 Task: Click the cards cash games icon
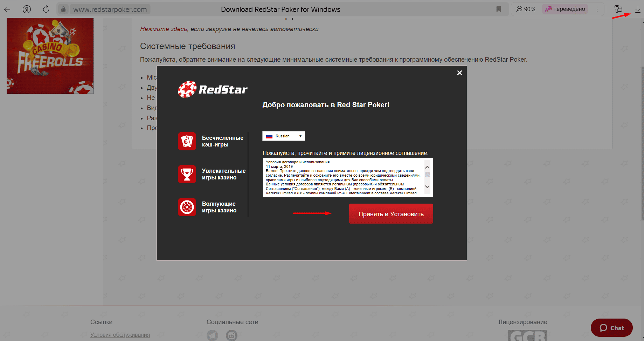tap(187, 141)
